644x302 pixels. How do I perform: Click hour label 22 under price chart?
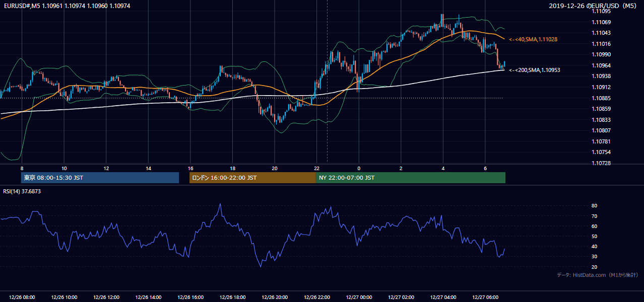317,168
